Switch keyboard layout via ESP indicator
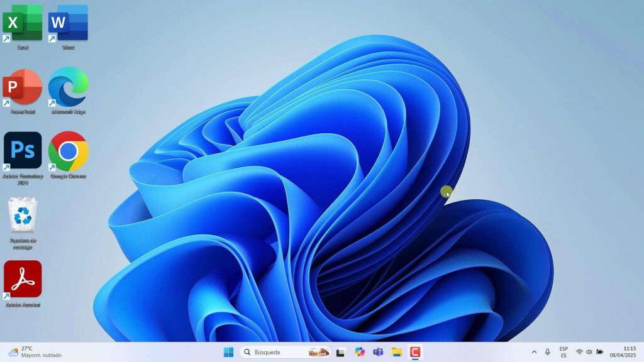 coord(563,352)
